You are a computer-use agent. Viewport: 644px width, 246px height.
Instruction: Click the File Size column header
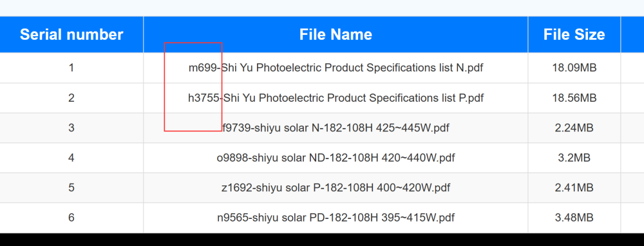(574, 35)
